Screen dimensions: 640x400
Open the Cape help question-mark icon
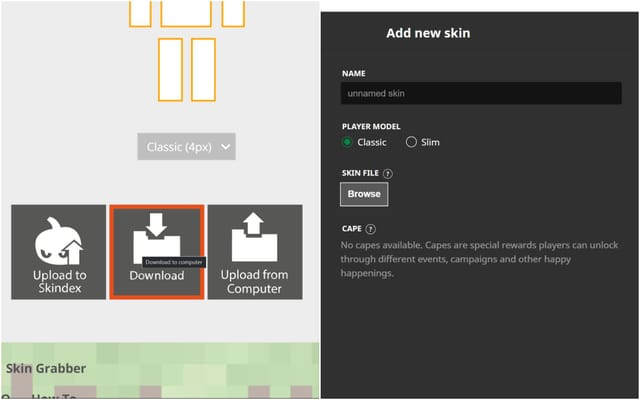(371, 229)
